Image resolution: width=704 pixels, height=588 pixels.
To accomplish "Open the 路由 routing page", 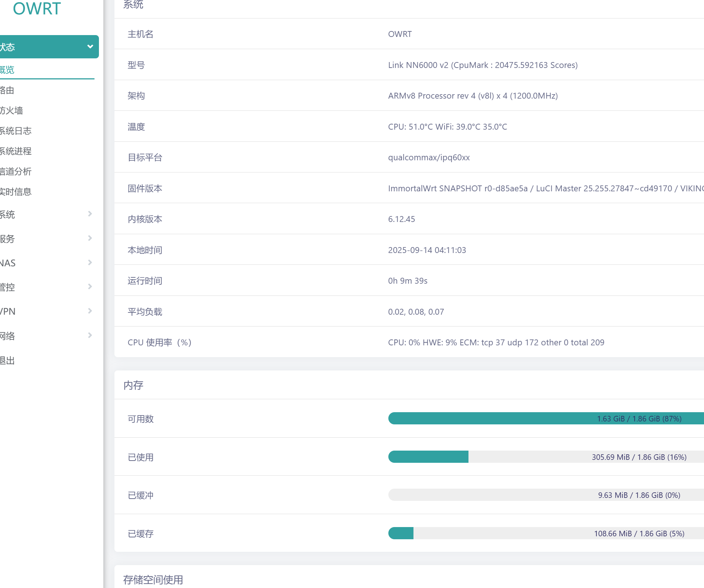I will 7,90.
